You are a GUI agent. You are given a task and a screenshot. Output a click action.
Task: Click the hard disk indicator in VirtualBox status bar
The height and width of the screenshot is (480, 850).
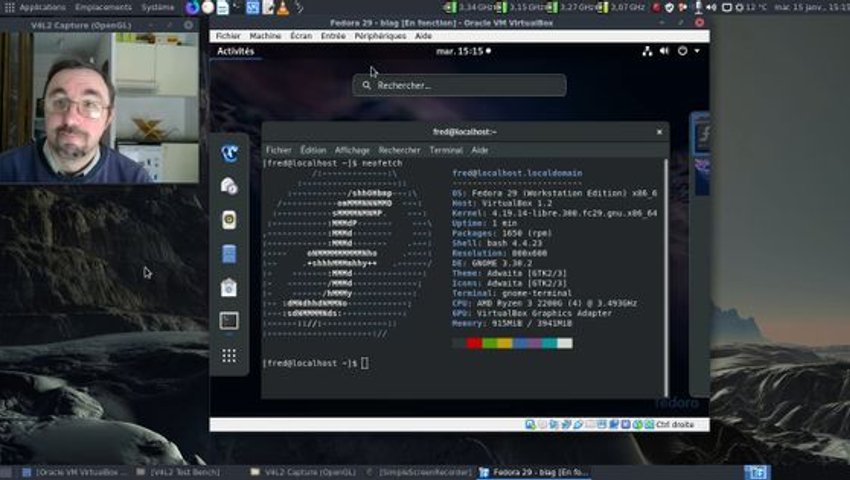[531, 425]
